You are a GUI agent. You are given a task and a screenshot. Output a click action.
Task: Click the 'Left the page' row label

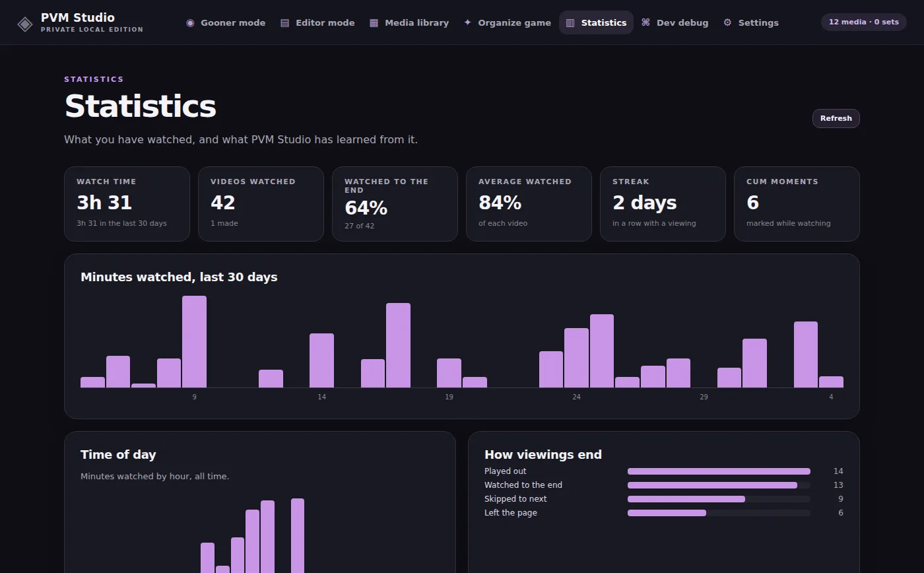click(x=511, y=513)
